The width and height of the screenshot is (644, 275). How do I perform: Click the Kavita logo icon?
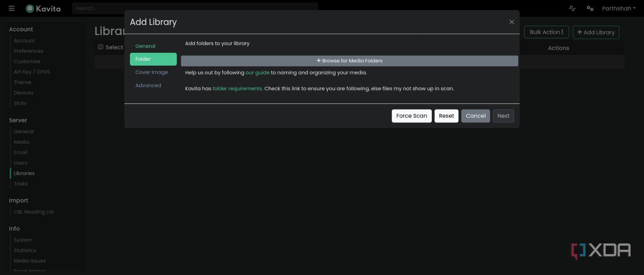[30, 8]
